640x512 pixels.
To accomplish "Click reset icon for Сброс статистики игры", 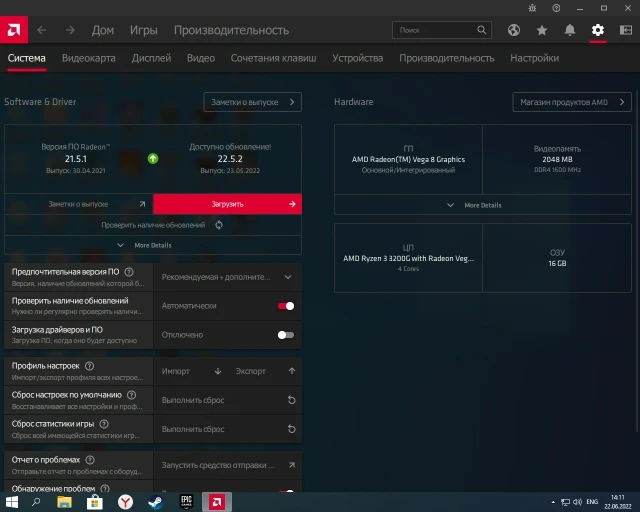I will 291,429.
